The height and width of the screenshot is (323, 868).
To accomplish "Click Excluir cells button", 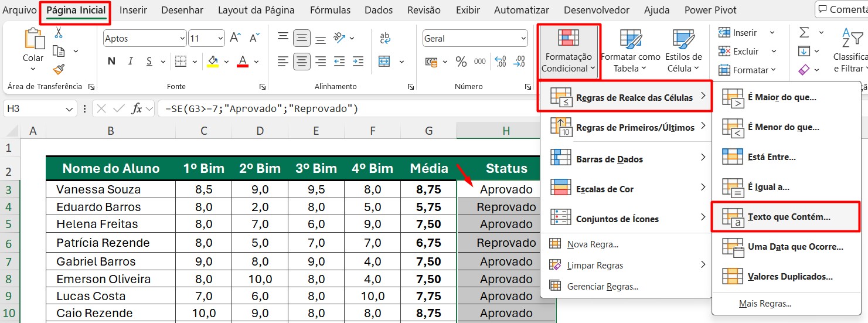I will (747, 51).
